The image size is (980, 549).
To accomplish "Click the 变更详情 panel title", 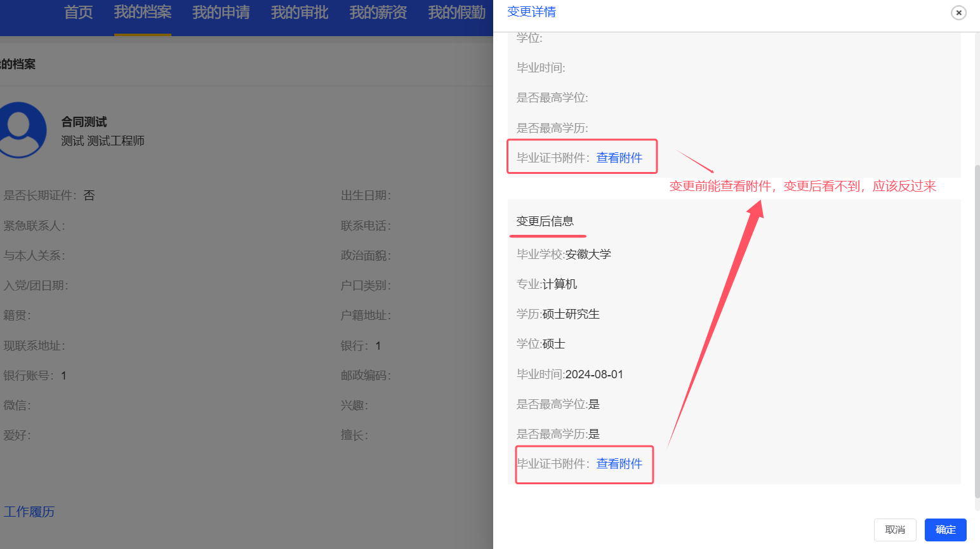I will [532, 12].
